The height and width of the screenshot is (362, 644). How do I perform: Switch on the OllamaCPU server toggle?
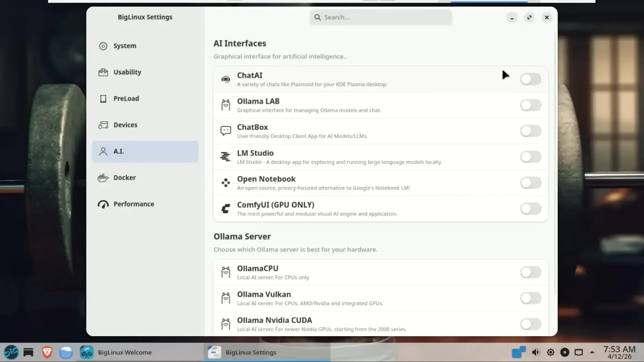pos(530,272)
